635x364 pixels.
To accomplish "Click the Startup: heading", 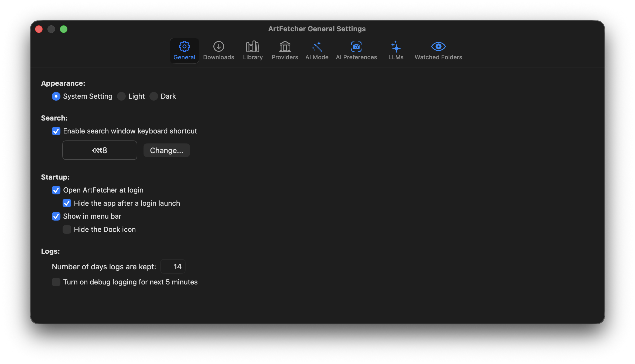I will 55,177.
